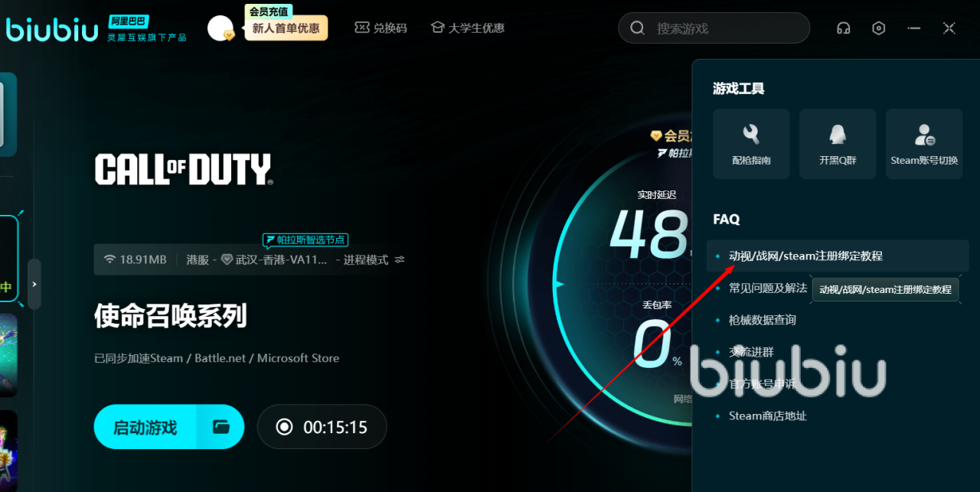Open 动视/战网/steam注册绑定教程 FAQ link
The width and height of the screenshot is (980, 492).
[805, 256]
